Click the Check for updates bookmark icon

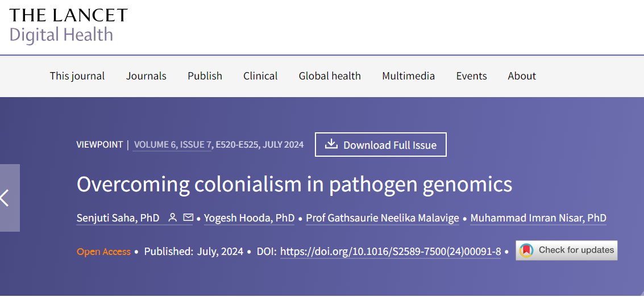[526, 250]
